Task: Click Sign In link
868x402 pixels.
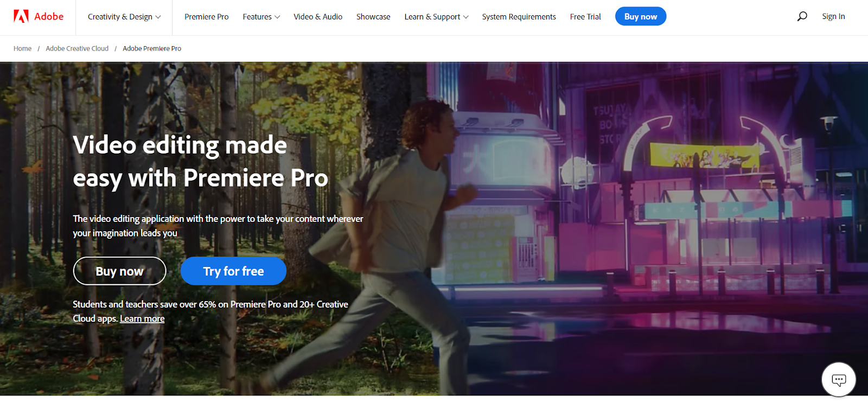Action: pos(833,16)
